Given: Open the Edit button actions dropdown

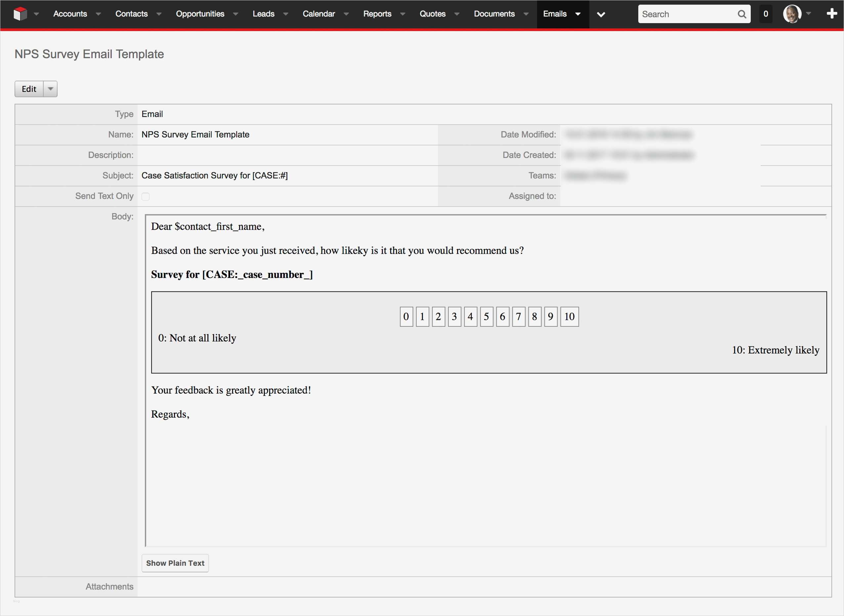Looking at the screenshot, I should 50,89.
